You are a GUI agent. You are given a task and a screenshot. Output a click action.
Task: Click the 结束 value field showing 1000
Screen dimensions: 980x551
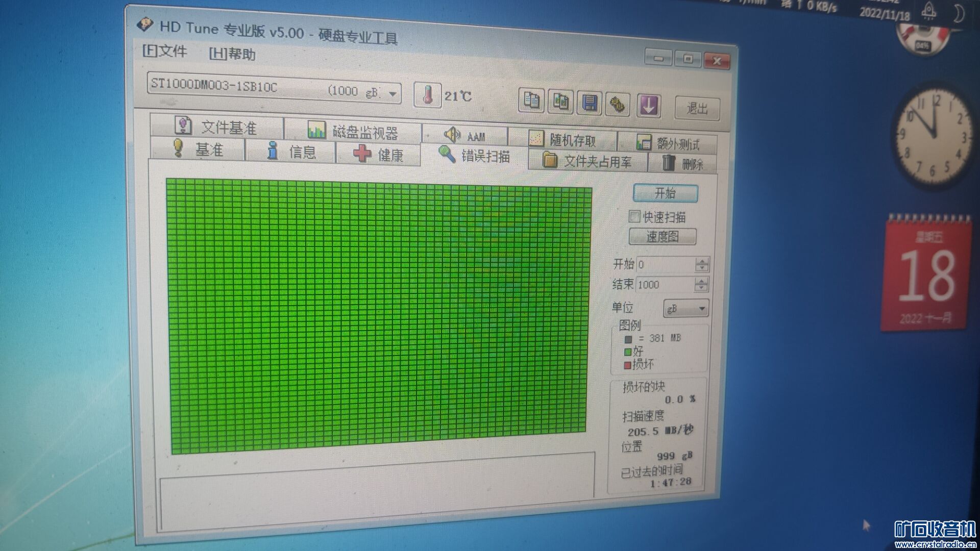pos(665,284)
